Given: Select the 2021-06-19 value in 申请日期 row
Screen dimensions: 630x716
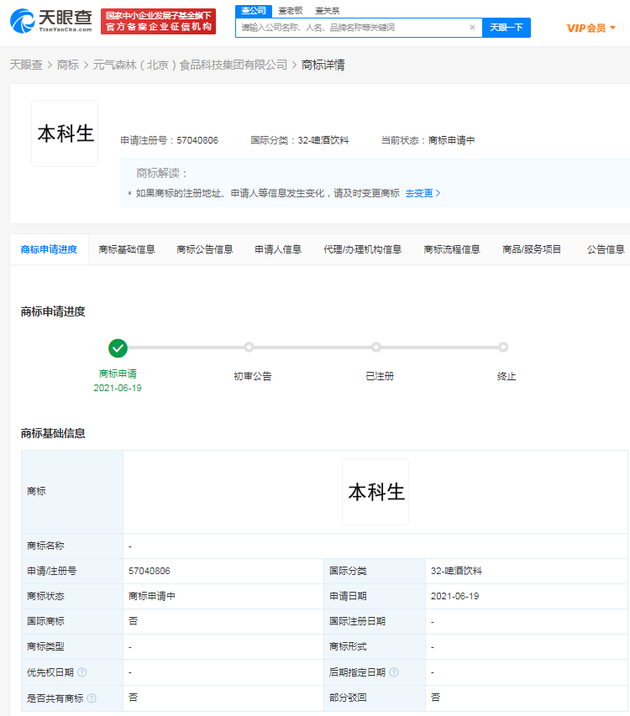Looking at the screenshot, I should pos(455,596).
